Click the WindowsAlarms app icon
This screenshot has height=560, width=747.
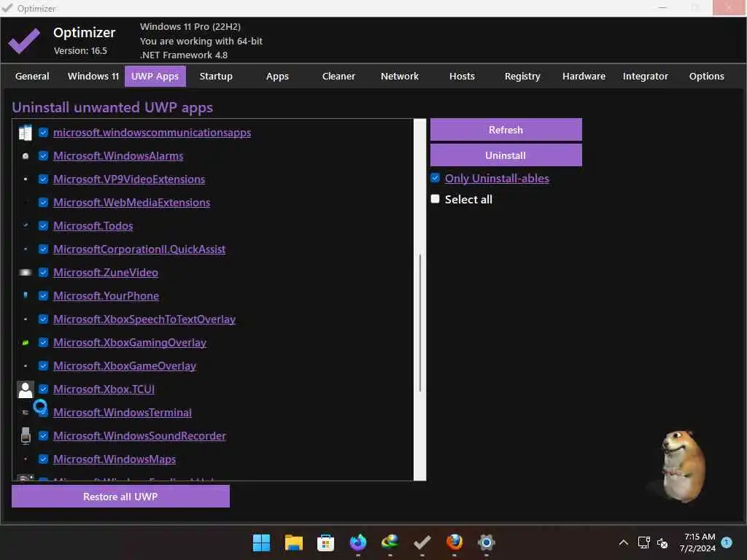26,156
